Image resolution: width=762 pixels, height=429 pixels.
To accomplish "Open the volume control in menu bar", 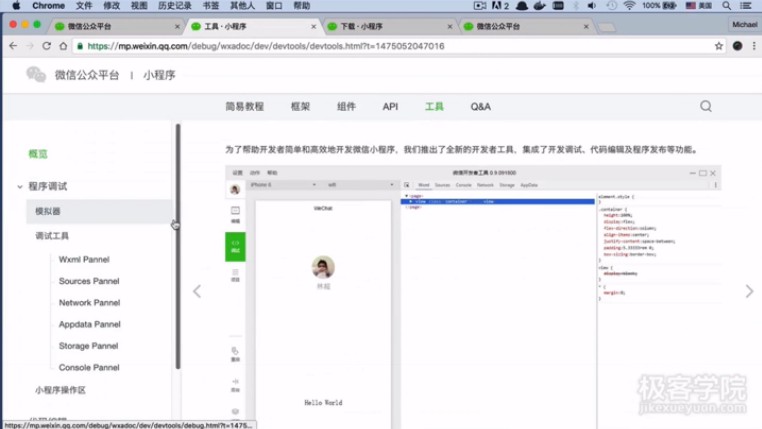I will point(592,6).
